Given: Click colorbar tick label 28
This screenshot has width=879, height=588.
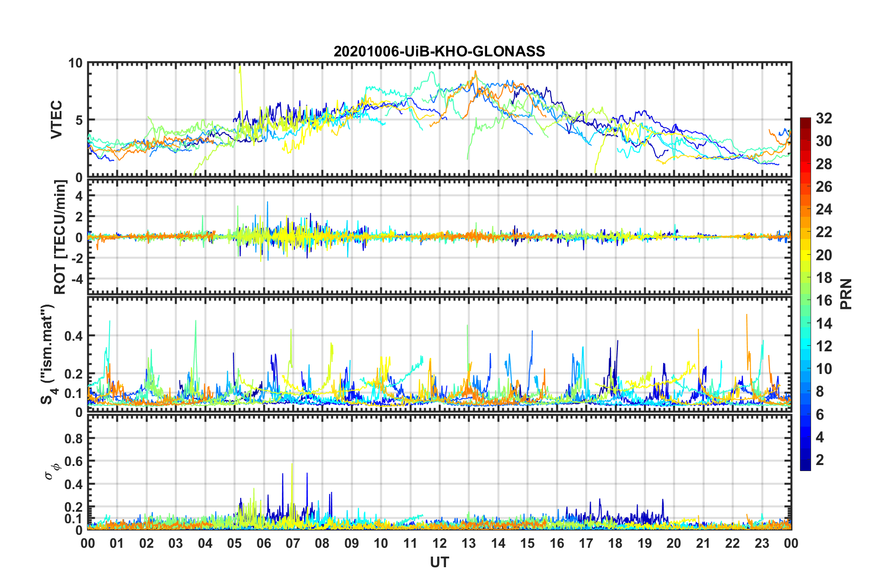Looking at the screenshot, I should 824,164.
